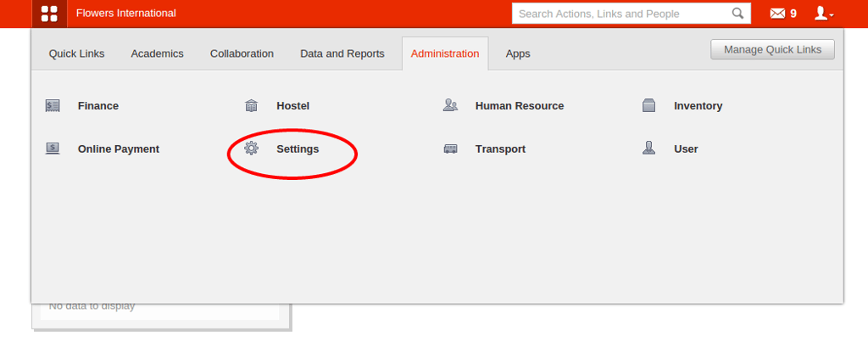The height and width of the screenshot is (359, 868).
Task: Open the Hostel link
Action: pyautogui.click(x=292, y=106)
